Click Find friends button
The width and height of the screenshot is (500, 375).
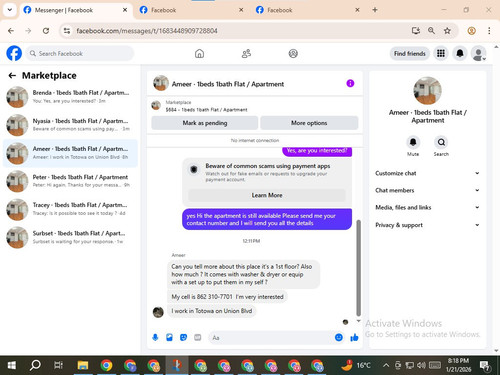(x=410, y=53)
